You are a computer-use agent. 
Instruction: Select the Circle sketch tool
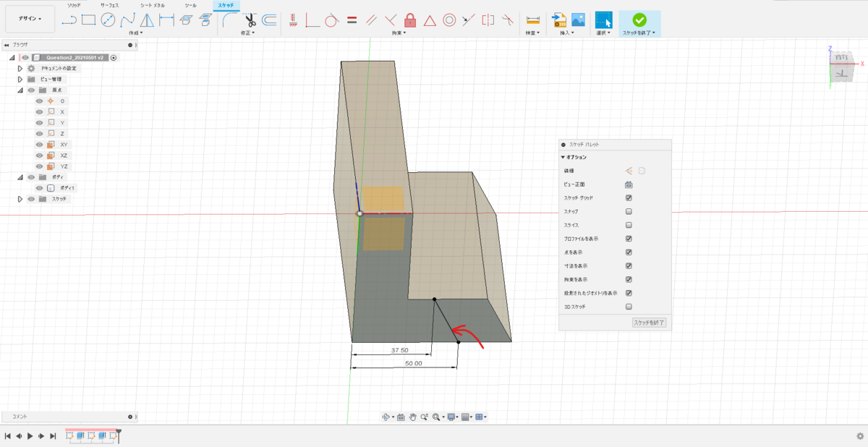(109, 20)
